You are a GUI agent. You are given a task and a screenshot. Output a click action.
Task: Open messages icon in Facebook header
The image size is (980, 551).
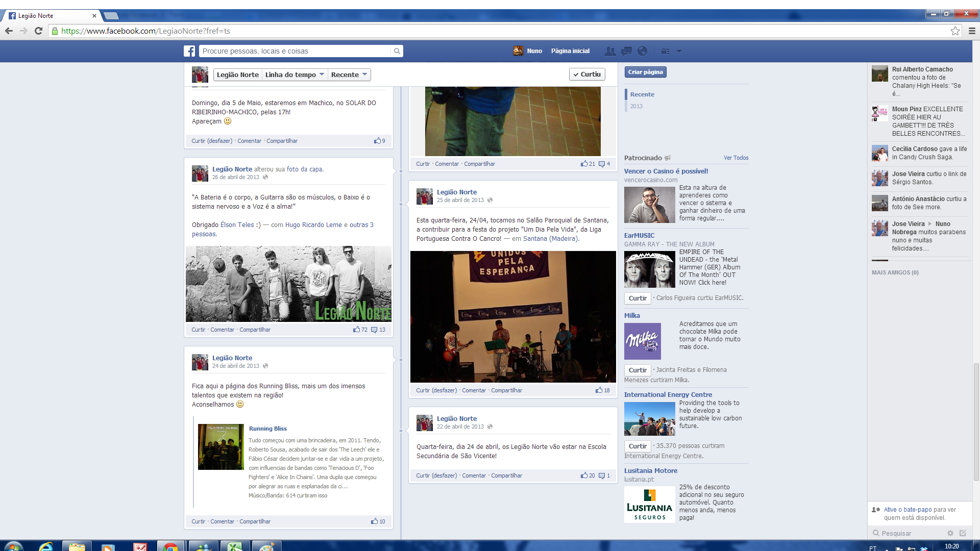[626, 51]
